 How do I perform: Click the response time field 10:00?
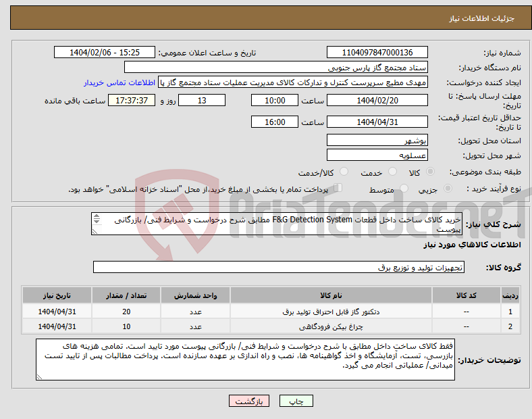[275, 101]
